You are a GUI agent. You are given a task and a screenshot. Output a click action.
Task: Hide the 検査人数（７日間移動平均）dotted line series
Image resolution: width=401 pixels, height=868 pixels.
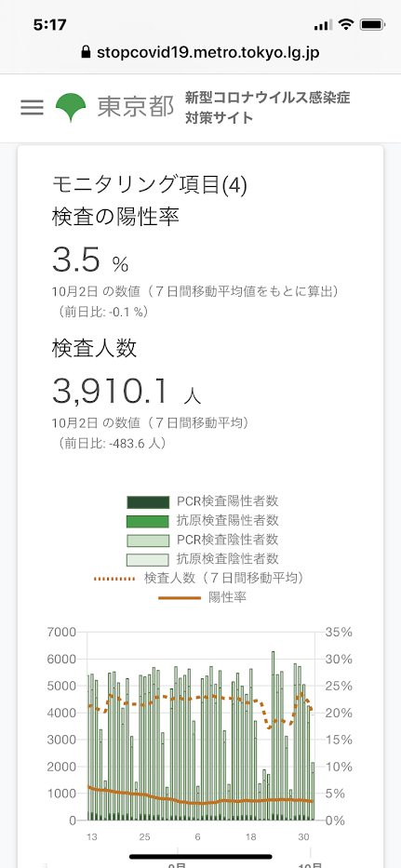tap(201, 579)
